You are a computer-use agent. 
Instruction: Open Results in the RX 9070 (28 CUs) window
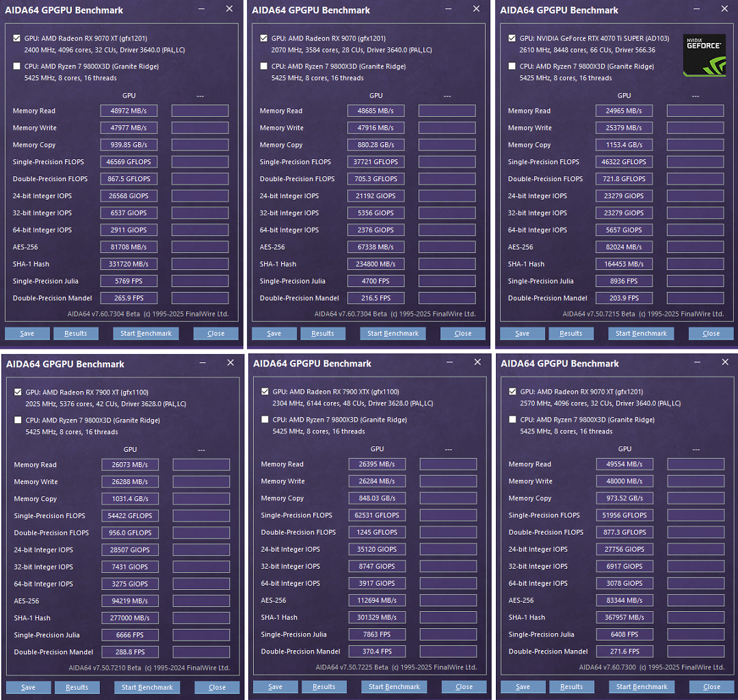[323, 334]
